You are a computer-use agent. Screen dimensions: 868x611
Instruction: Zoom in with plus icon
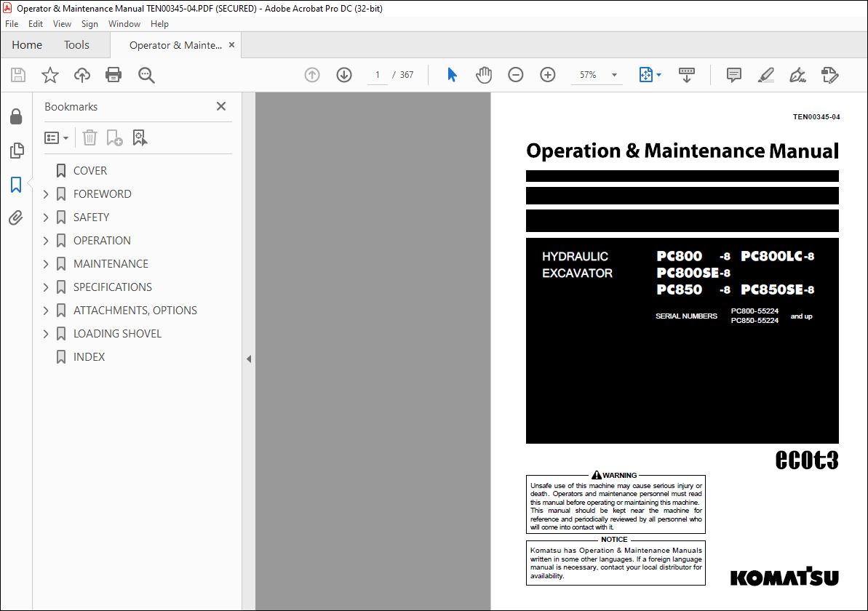coord(547,75)
